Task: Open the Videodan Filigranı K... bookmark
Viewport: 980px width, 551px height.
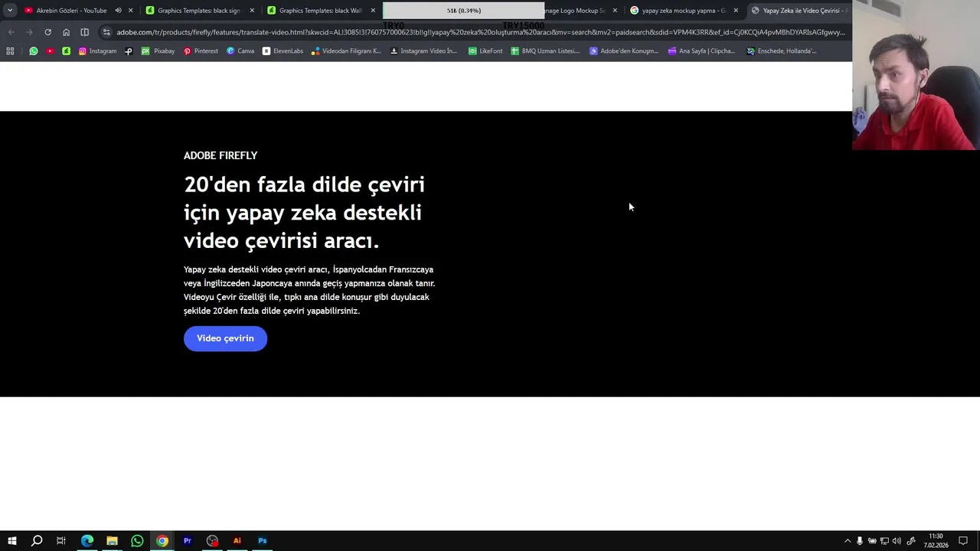Action: click(x=346, y=51)
